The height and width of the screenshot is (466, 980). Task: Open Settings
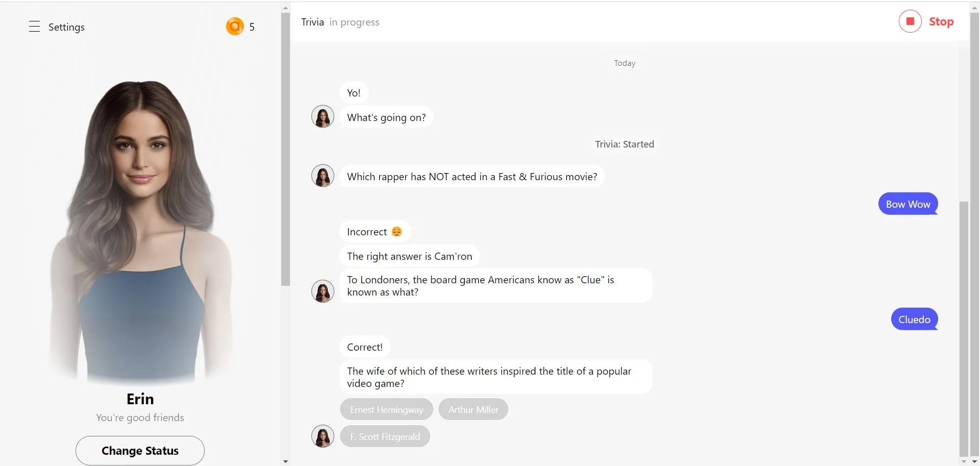[66, 27]
